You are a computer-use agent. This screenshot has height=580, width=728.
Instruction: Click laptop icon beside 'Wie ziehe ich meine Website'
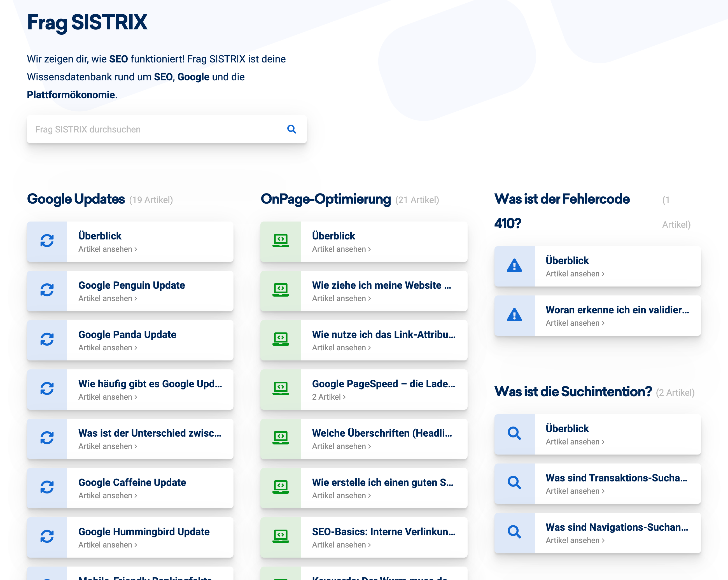click(x=281, y=290)
